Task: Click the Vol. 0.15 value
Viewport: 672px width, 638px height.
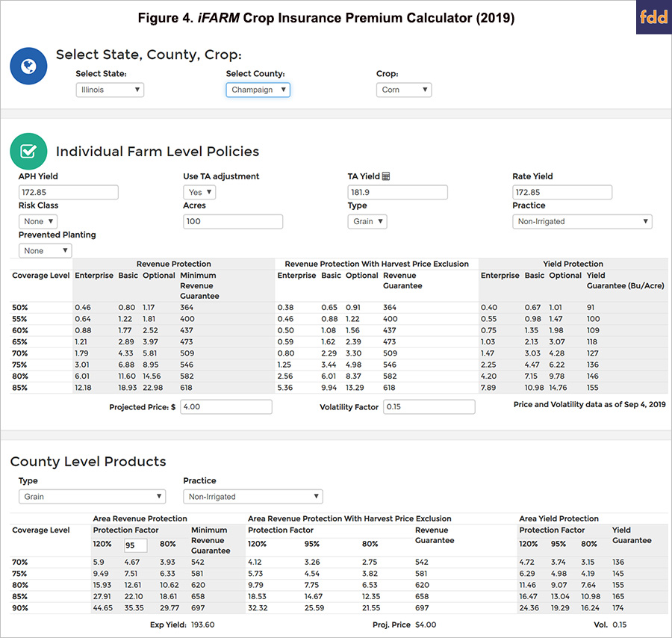Action: point(619,625)
